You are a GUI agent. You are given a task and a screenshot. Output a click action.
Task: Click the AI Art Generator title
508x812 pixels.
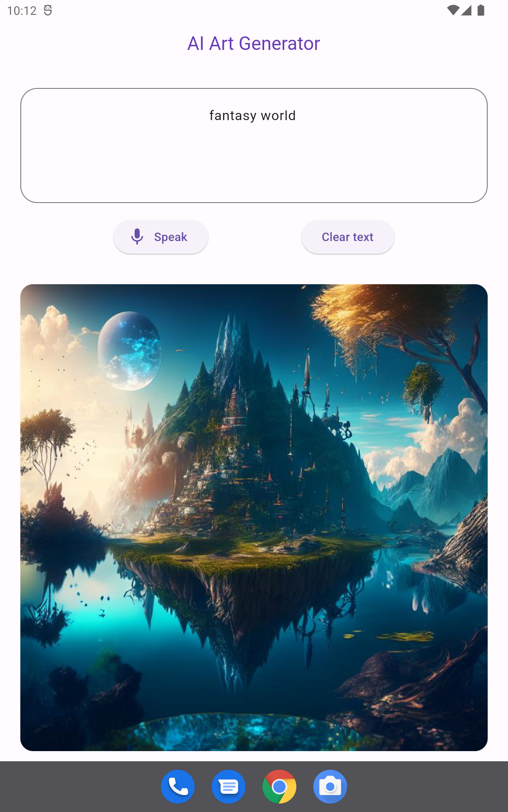(254, 43)
